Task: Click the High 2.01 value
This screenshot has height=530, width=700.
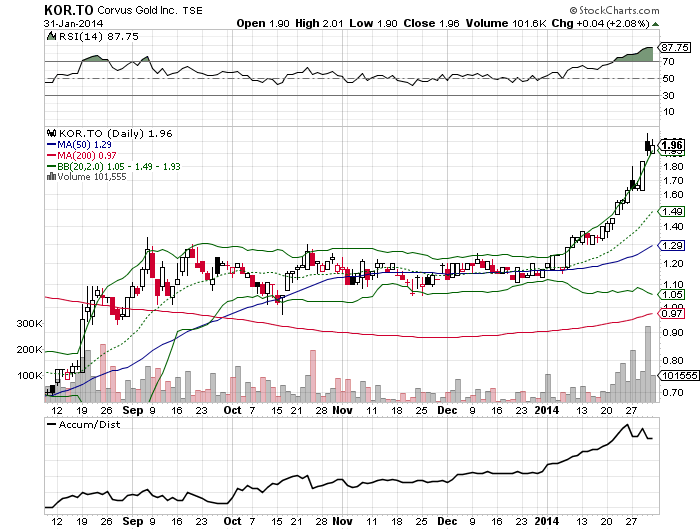Action: point(319,24)
